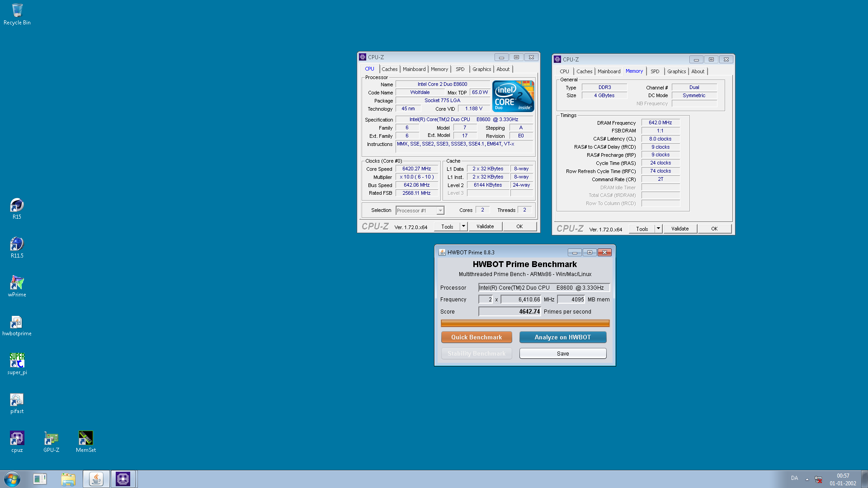
Task: Click the Intel Core 2 Duo logo
Action: [x=513, y=96]
